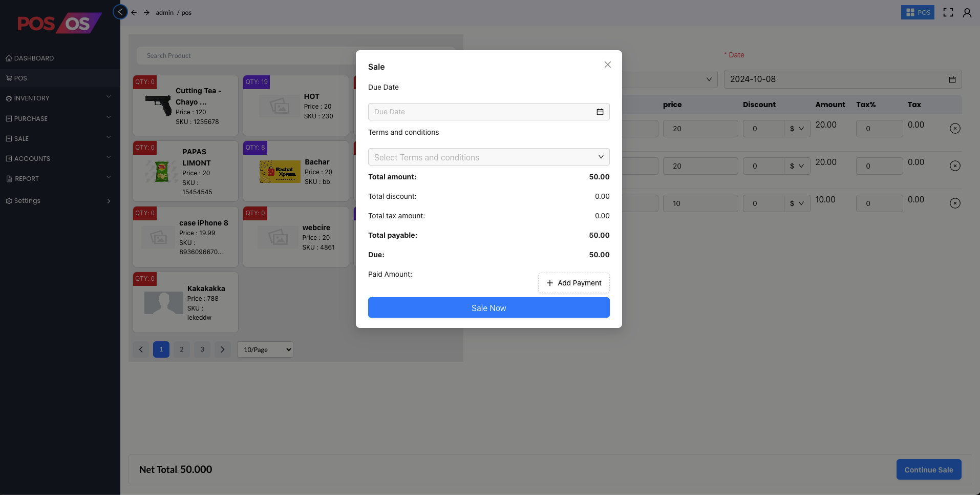This screenshot has width=980, height=495.
Task: Click the user profile icon top right
Action: 967,12
